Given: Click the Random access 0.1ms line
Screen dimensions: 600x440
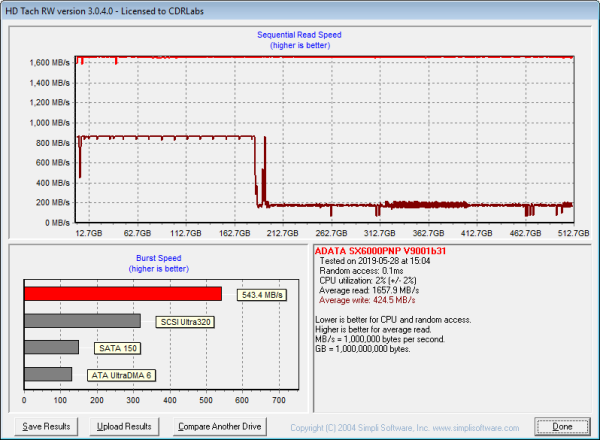Looking at the screenshot, I should [x=361, y=271].
